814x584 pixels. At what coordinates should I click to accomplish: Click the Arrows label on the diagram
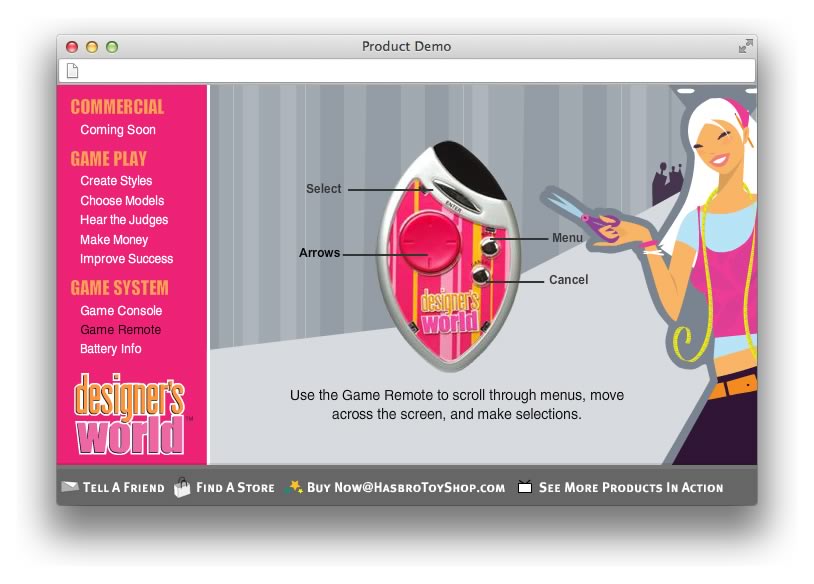pyautogui.click(x=319, y=253)
